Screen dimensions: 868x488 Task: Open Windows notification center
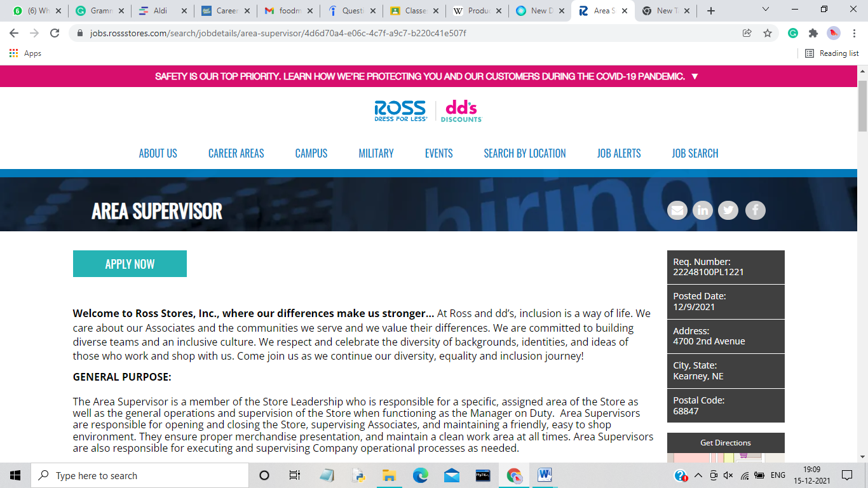(847, 475)
